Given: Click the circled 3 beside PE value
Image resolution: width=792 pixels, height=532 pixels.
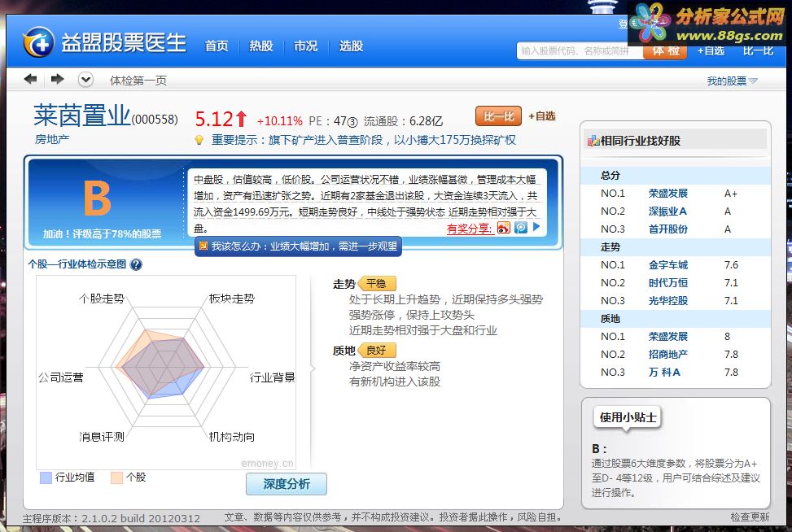Looking at the screenshot, I should tap(352, 122).
